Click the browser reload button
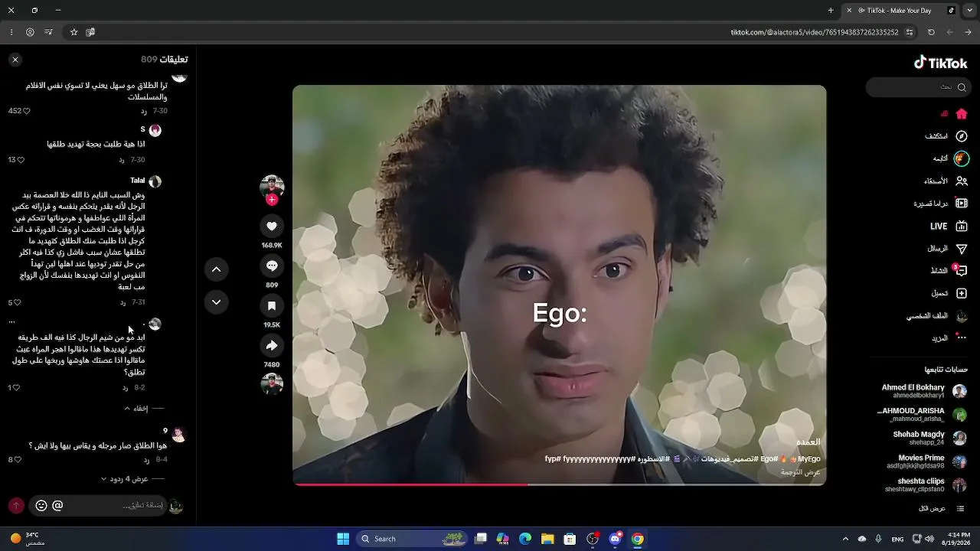 pyautogui.click(x=931, y=32)
